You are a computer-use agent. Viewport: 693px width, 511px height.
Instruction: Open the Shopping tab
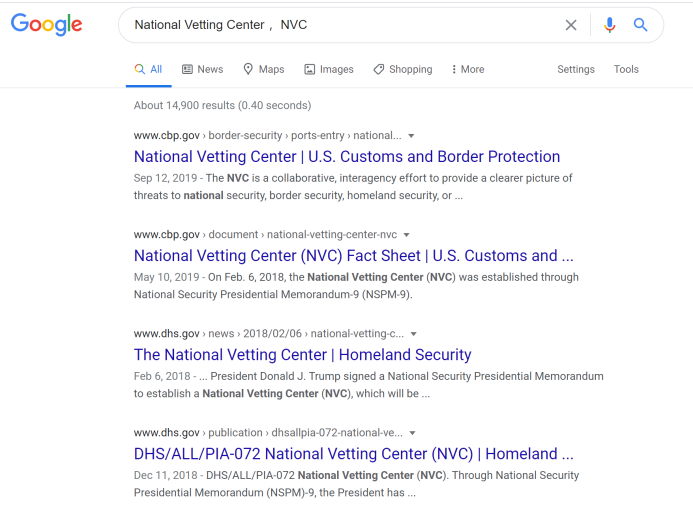[x=403, y=69]
